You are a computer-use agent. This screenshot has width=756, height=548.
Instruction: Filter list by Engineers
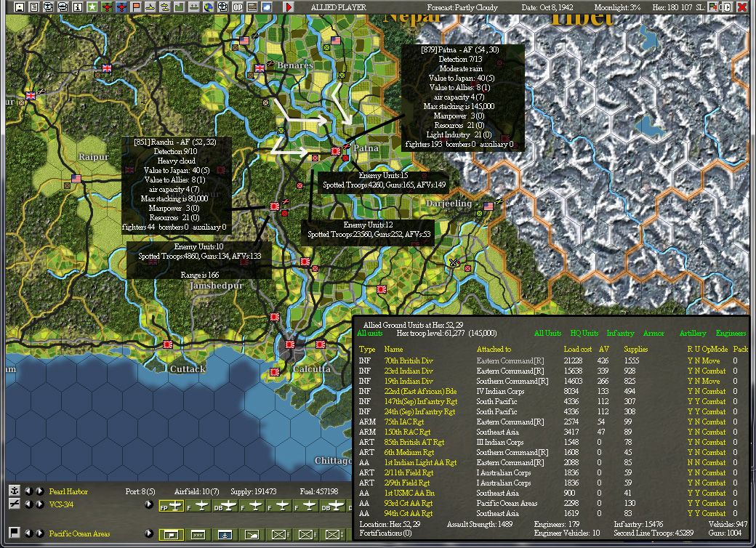click(x=731, y=333)
